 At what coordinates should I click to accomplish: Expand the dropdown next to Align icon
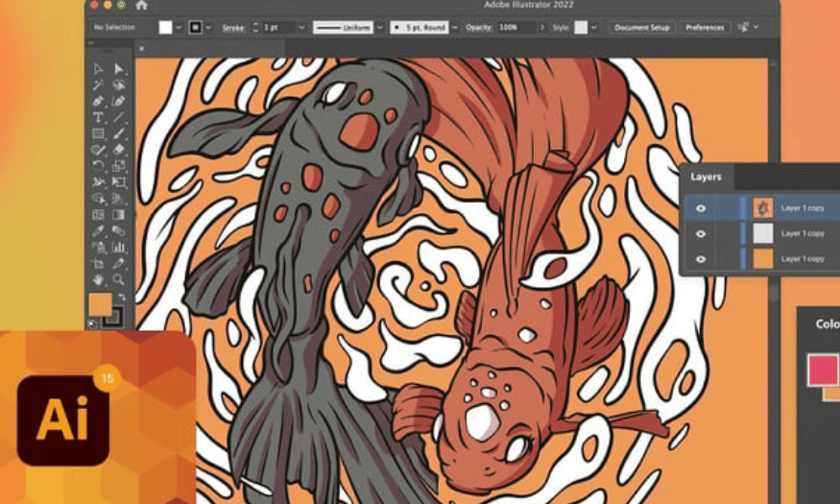(x=756, y=27)
